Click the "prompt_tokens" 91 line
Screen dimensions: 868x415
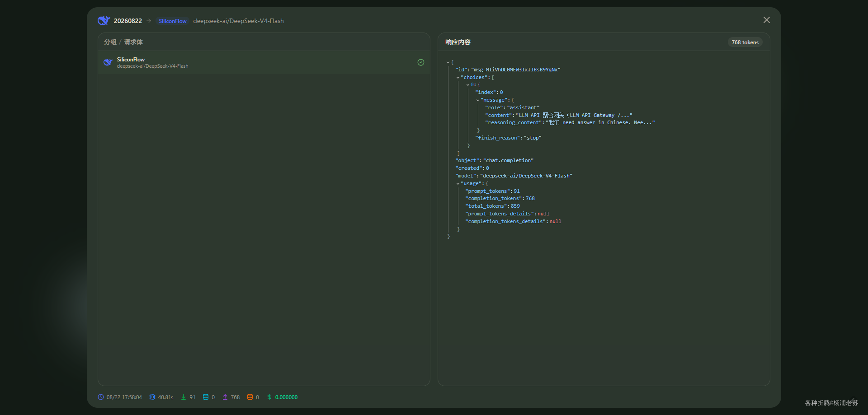(x=492, y=191)
